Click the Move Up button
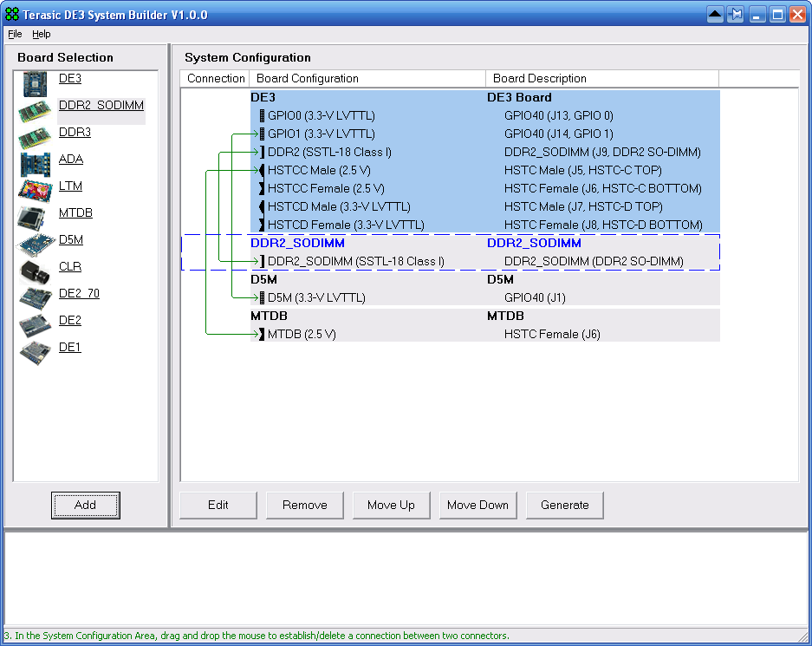The image size is (812, 646). pos(391,505)
